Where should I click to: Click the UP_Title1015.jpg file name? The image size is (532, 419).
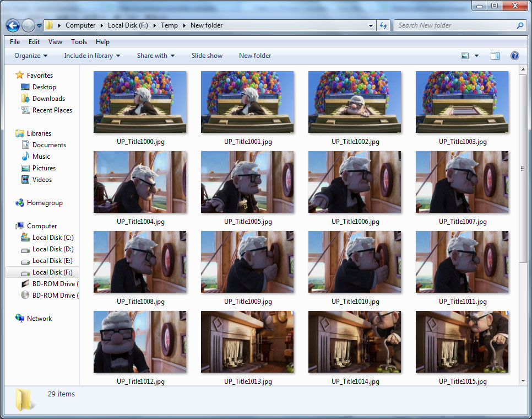(463, 382)
